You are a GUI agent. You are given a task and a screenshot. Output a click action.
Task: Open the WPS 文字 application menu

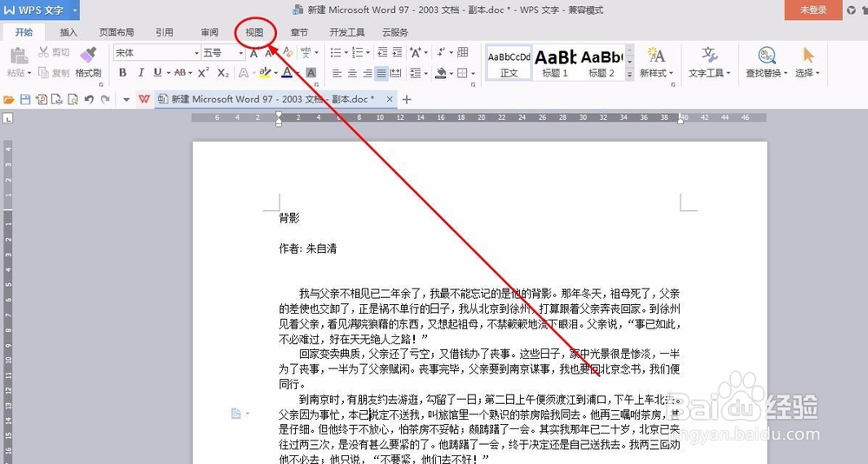39,10
